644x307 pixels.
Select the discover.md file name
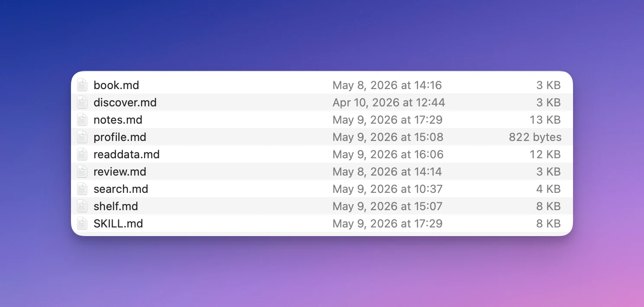125,102
